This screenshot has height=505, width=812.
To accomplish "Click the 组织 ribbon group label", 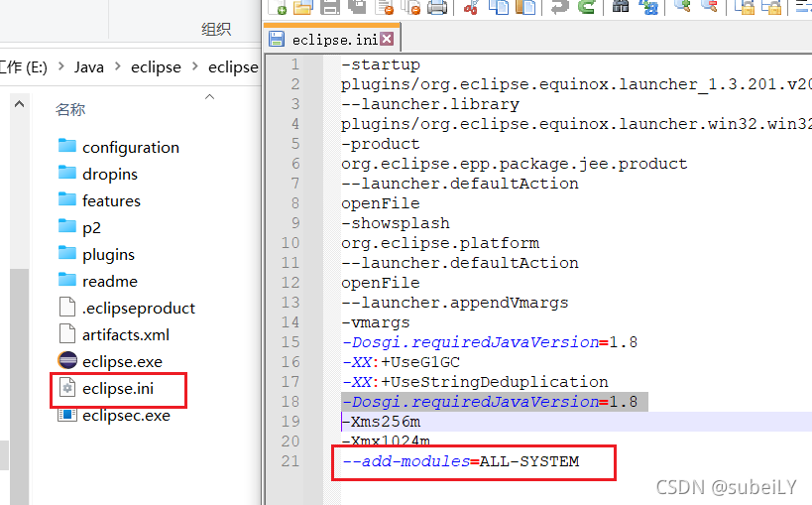I will click(216, 30).
